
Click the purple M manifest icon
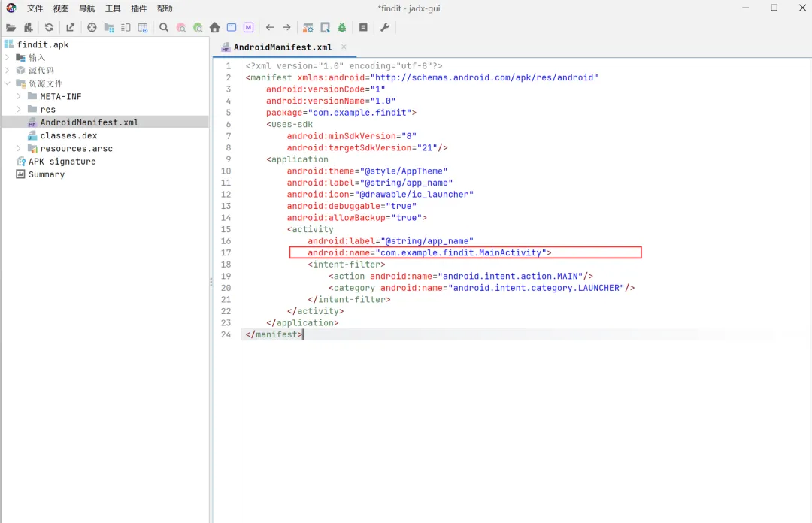point(249,28)
